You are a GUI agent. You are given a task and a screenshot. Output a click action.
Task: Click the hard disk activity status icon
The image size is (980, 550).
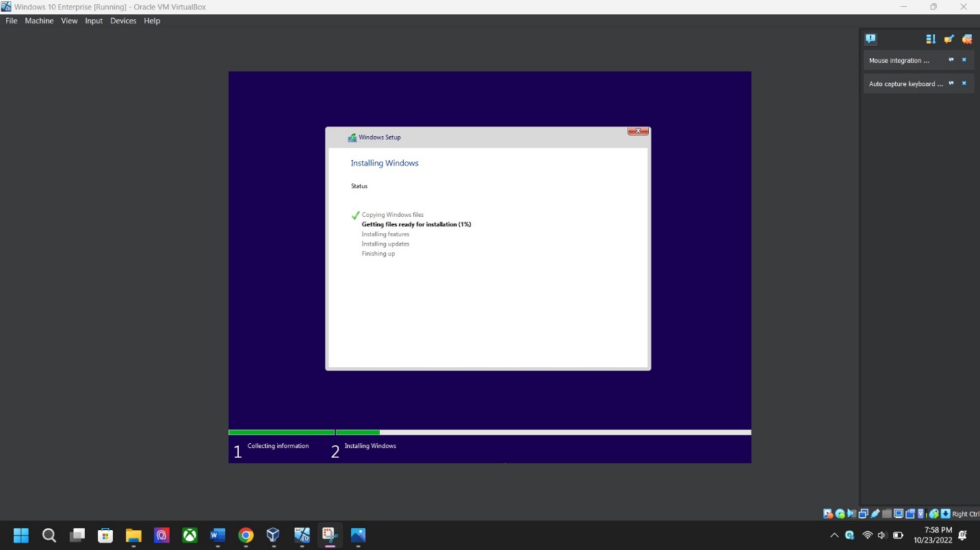[828, 514]
